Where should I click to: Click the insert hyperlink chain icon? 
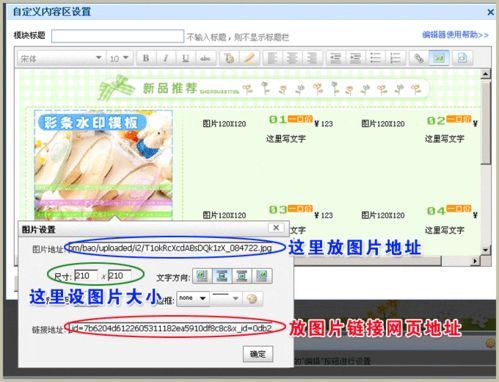(x=419, y=59)
